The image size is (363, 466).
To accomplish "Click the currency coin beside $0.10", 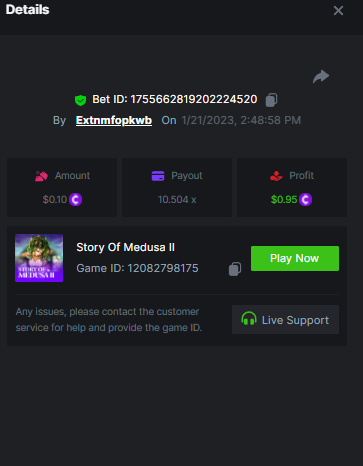I will coord(76,200).
